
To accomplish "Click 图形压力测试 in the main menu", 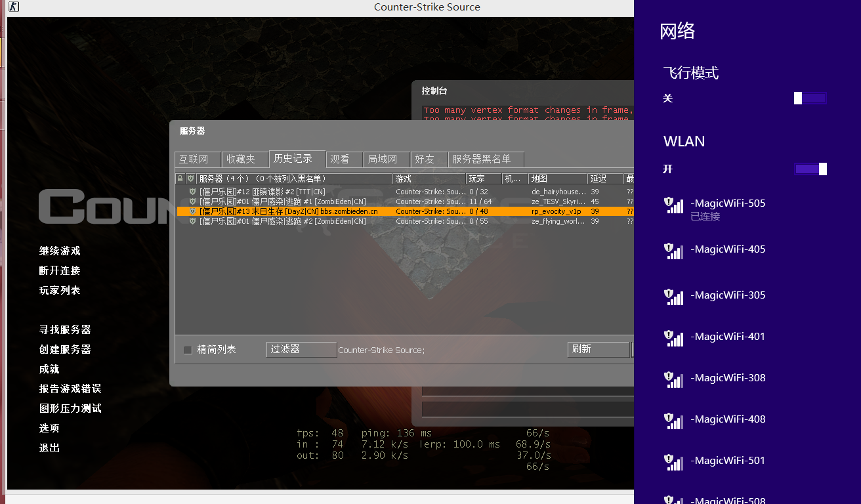I will tap(70, 409).
